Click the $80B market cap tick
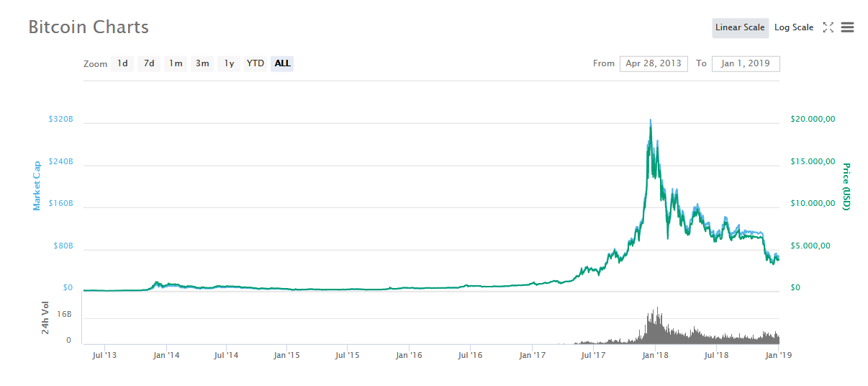This screenshot has width=868, height=386. [63, 246]
